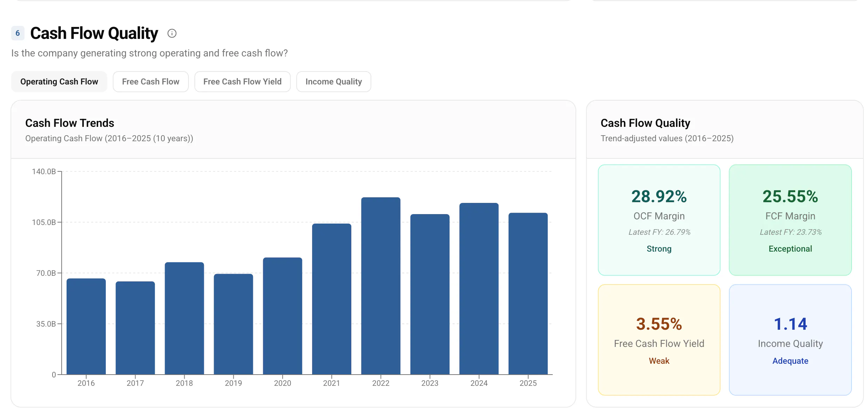
Task: Select the Income Quality 1.14 card
Action: tap(790, 340)
